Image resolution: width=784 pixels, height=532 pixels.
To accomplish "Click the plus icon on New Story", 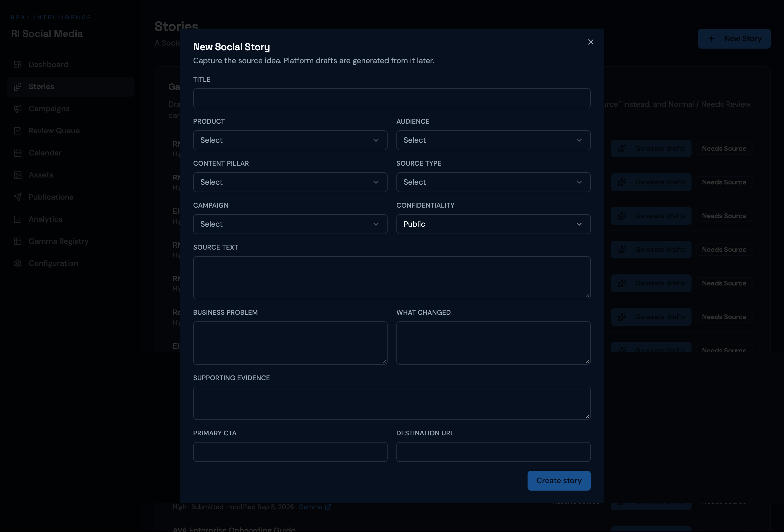I will [x=711, y=39].
